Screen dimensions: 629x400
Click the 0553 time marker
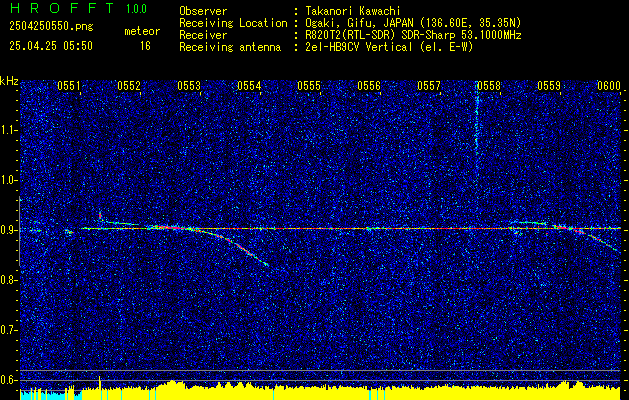pos(189,86)
